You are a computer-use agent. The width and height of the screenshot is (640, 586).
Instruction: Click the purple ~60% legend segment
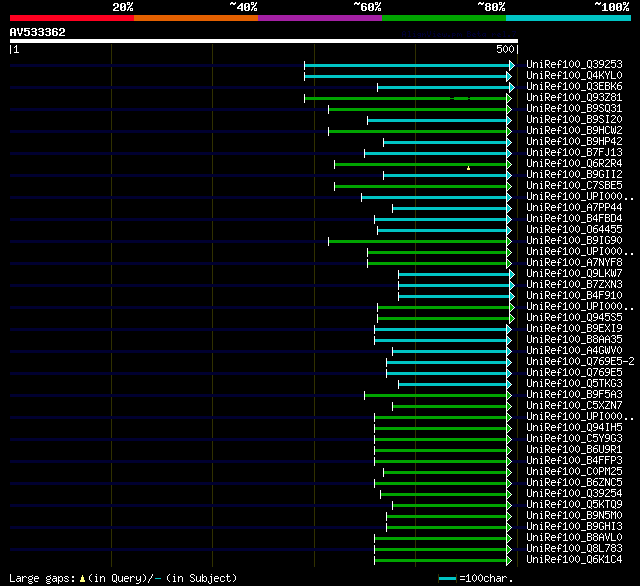pyautogui.click(x=320, y=18)
